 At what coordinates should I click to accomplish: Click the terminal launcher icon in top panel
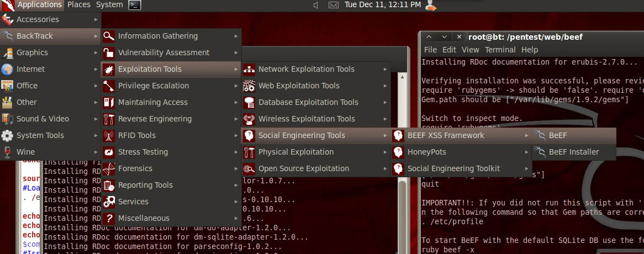[x=134, y=5]
